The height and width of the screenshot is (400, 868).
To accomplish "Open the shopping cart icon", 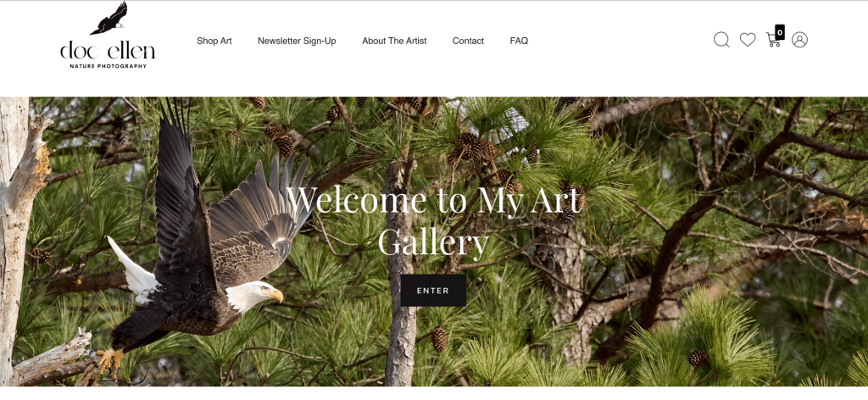I will (773, 40).
